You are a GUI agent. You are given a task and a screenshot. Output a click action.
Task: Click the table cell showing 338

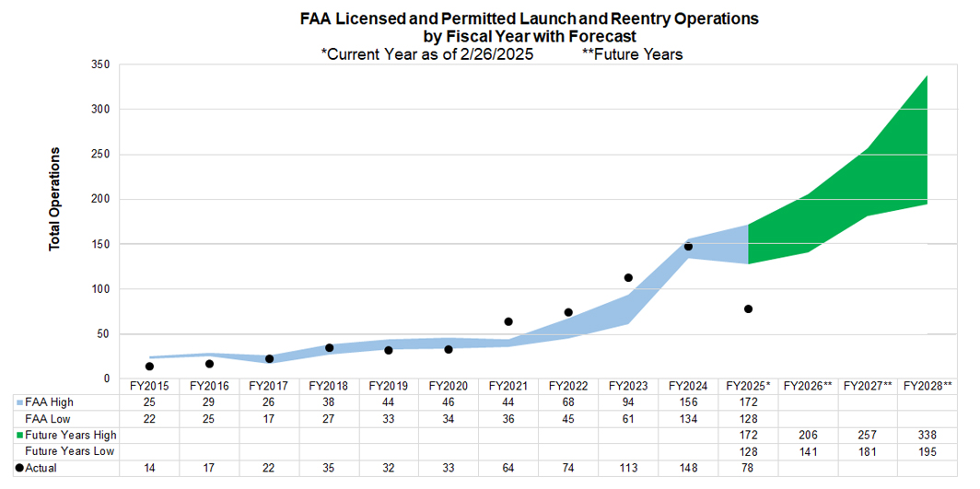pyautogui.click(x=927, y=436)
